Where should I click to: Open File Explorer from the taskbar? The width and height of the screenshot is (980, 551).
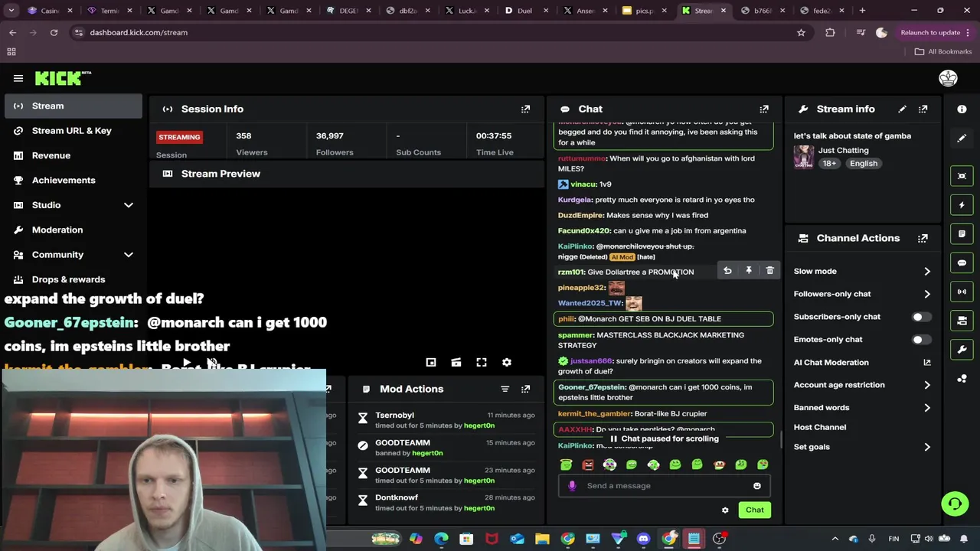pyautogui.click(x=542, y=539)
